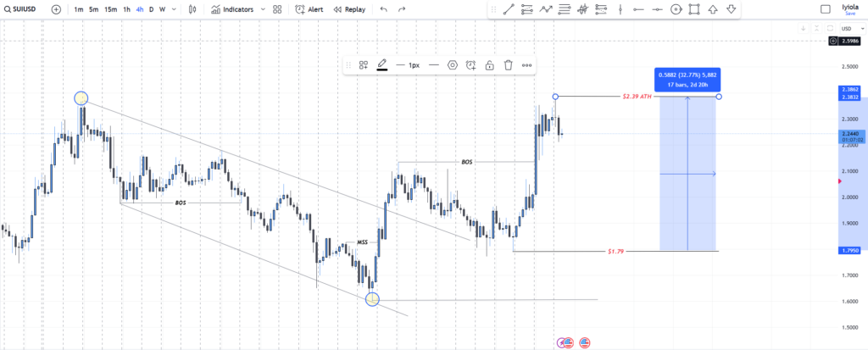Select the parallel lines tool
The width and height of the screenshot is (868, 350).
pyautogui.click(x=565, y=9)
